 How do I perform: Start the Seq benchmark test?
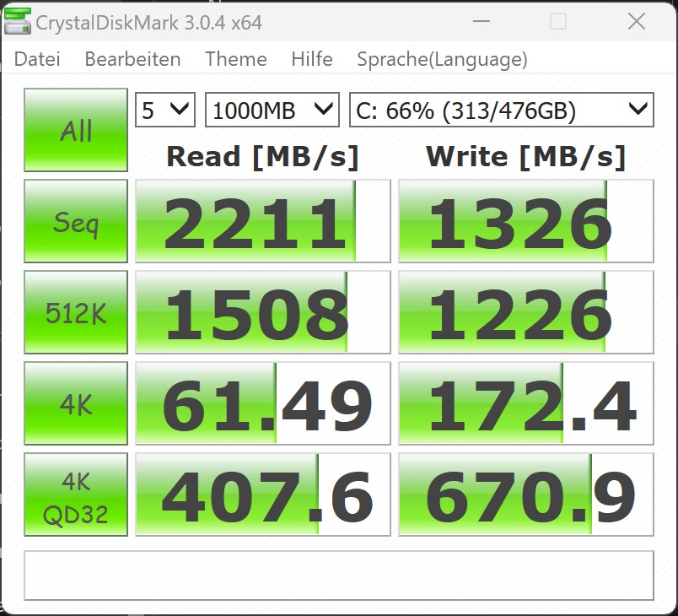tap(76, 221)
